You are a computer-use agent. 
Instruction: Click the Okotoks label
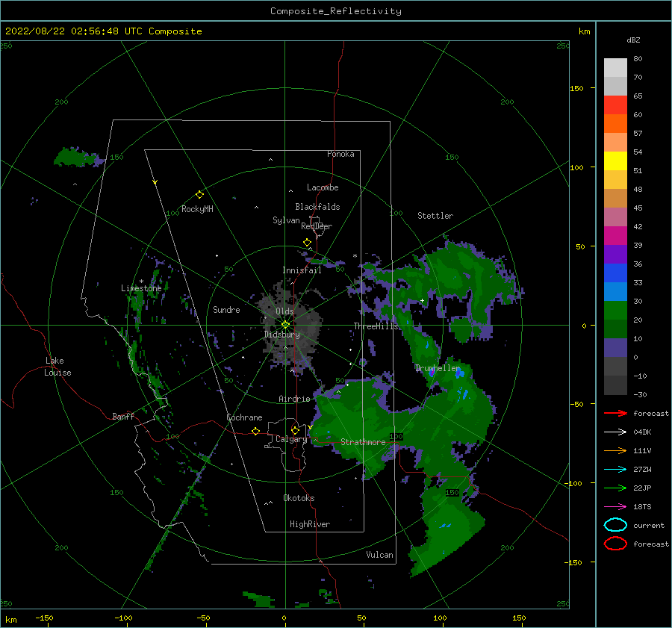[x=299, y=498]
